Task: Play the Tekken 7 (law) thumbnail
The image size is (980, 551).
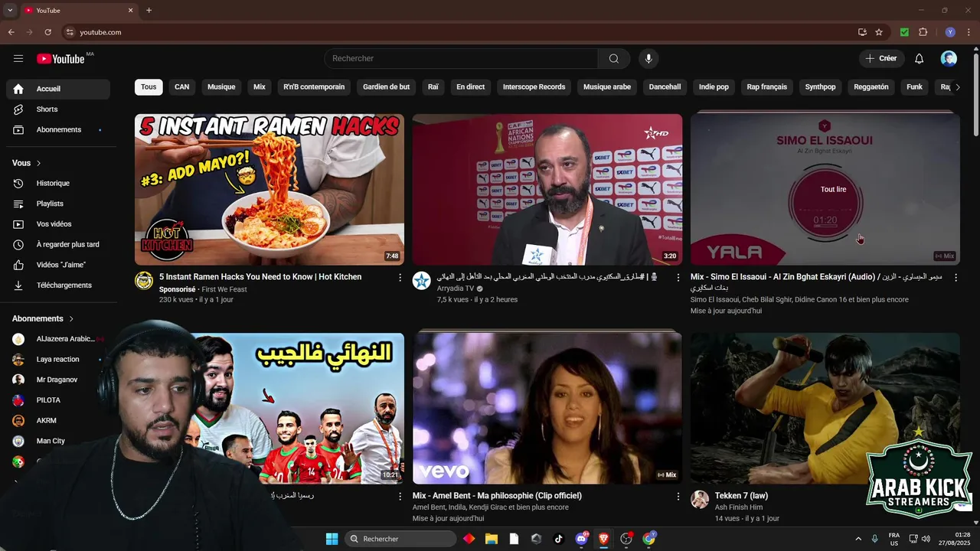Action: [x=825, y=408]
